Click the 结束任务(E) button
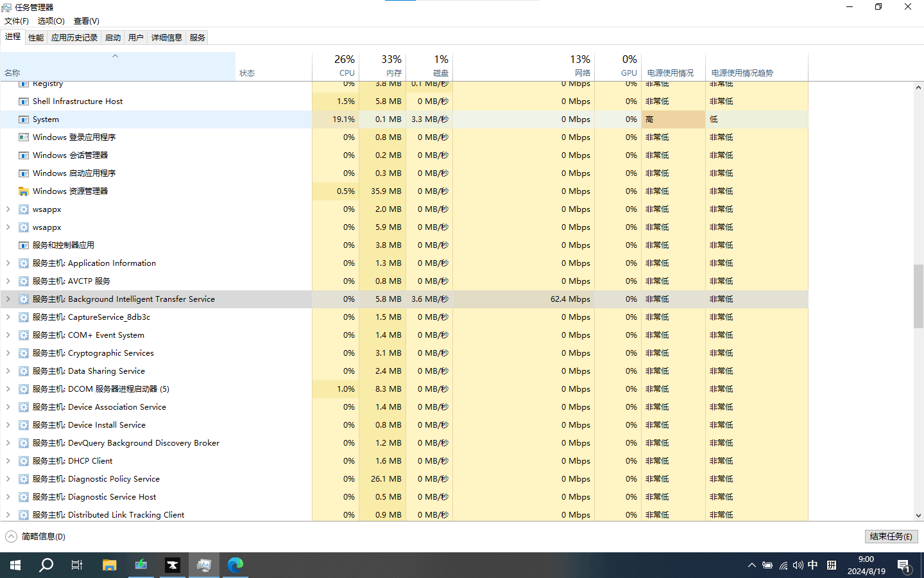Screen dimensions: 924x578 point(891,536)
